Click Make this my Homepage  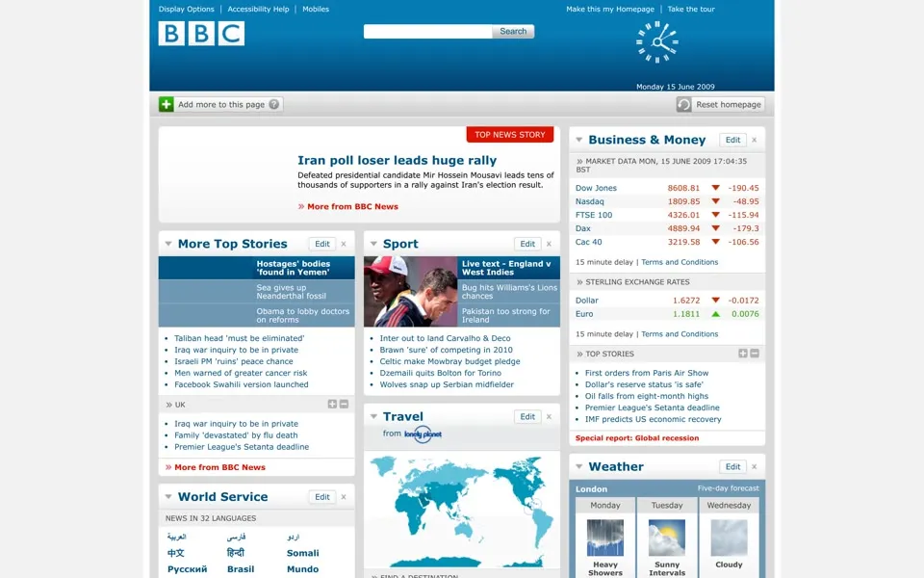point(610,9)
